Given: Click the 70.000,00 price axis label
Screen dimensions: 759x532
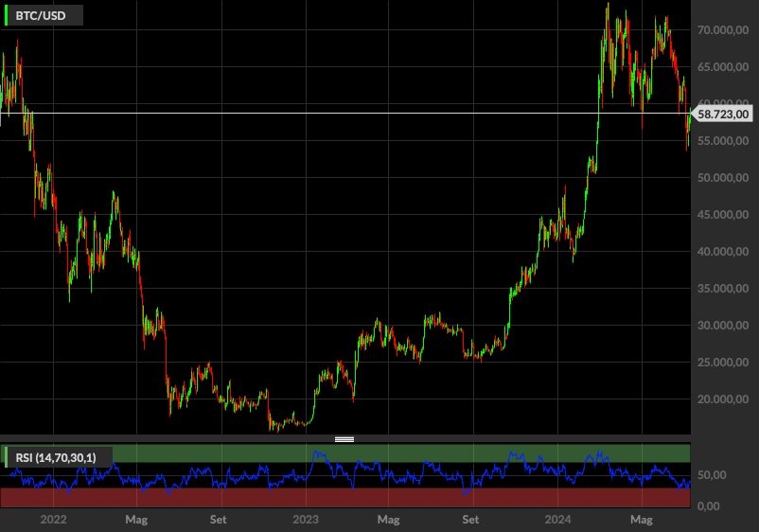Looking at the screenshot, I should click(723, 30).
